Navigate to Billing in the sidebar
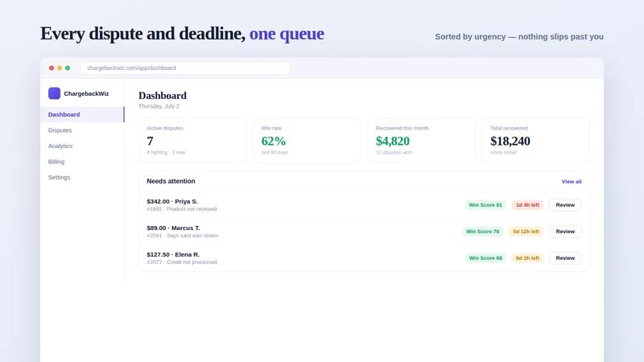 pos(56,162)
